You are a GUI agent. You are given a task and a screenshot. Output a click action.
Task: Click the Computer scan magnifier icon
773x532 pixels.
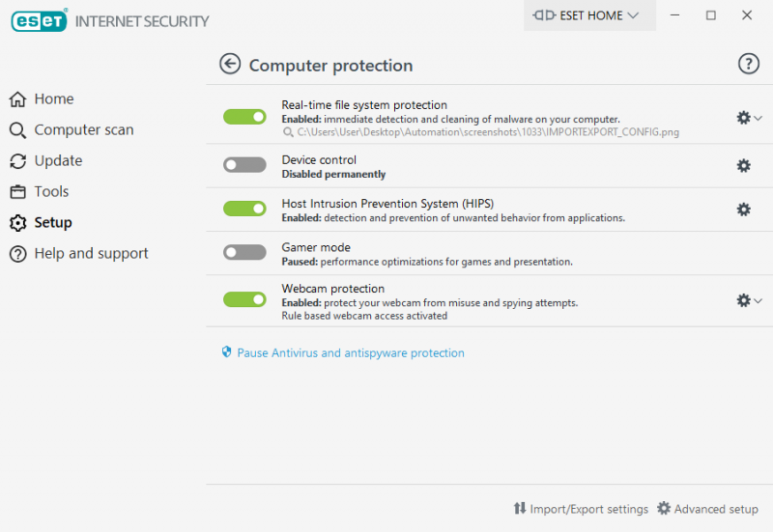pyautogui.click(x=17, y=130)
